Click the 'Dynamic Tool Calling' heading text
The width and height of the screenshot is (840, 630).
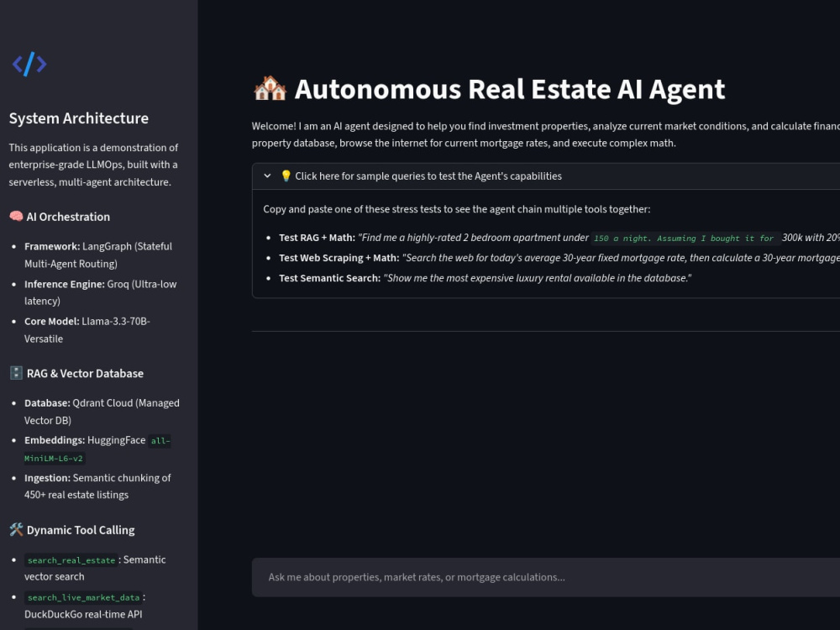[81, 530]
